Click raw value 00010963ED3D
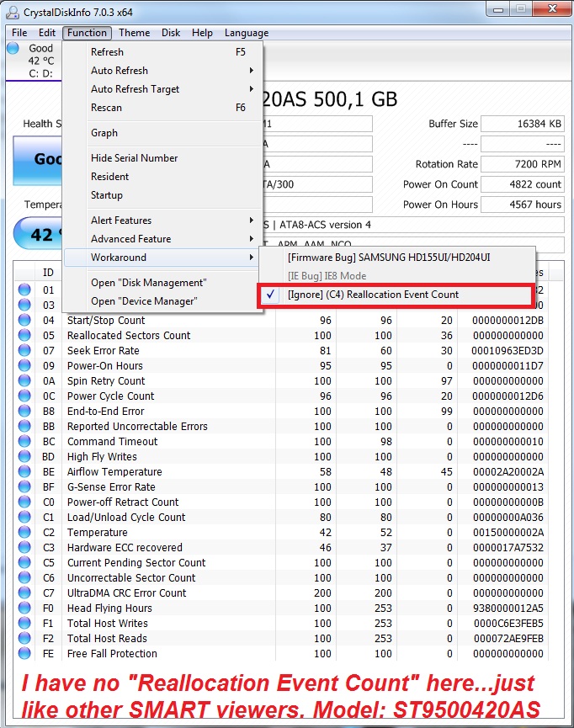Image resolution: width=574 pixels, height=728 pixels. tap(508, 351)
